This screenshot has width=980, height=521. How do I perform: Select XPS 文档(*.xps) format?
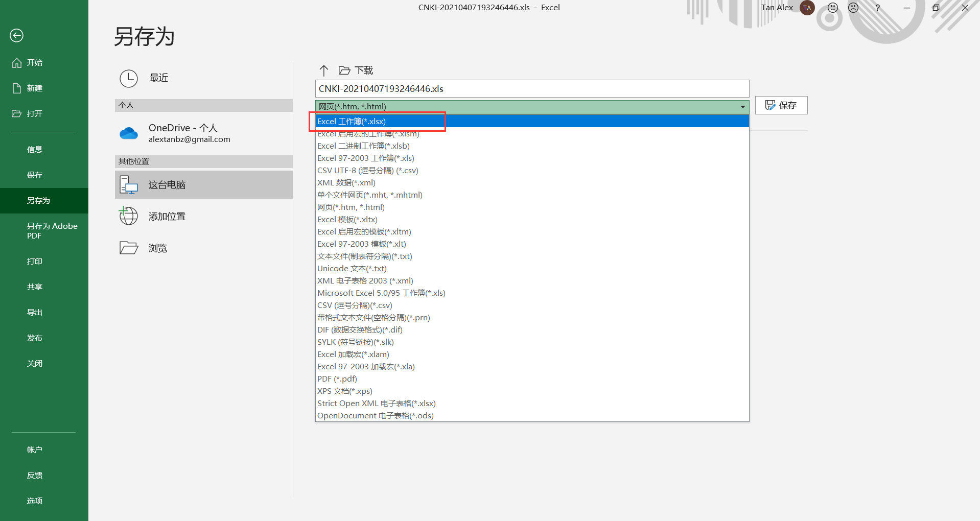532,391
